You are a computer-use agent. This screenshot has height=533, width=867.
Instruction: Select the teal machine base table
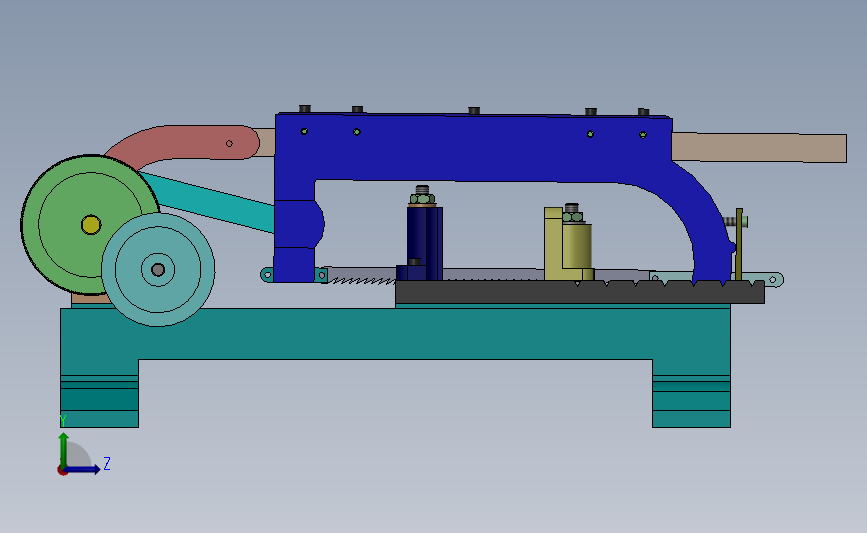tap(395, 335)
